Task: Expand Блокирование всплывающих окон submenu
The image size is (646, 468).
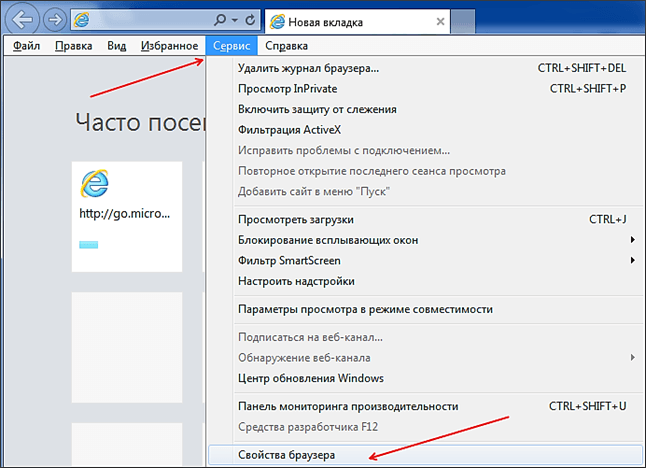Action: 632,240
